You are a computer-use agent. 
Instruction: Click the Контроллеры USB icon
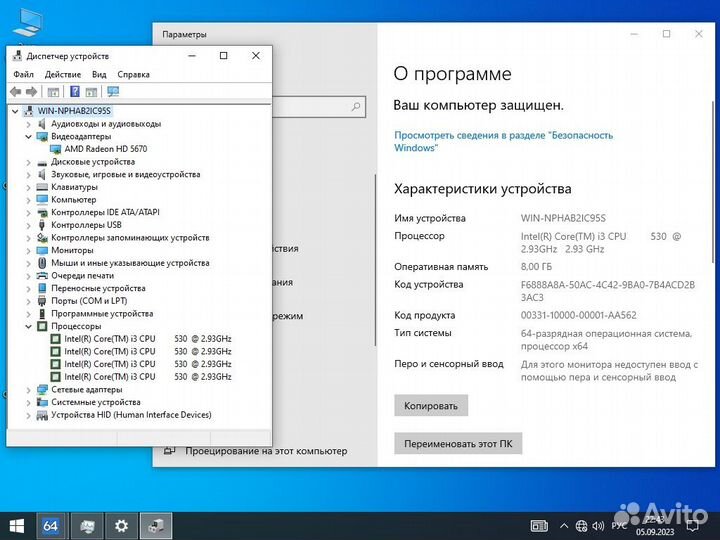pos(42,225)
